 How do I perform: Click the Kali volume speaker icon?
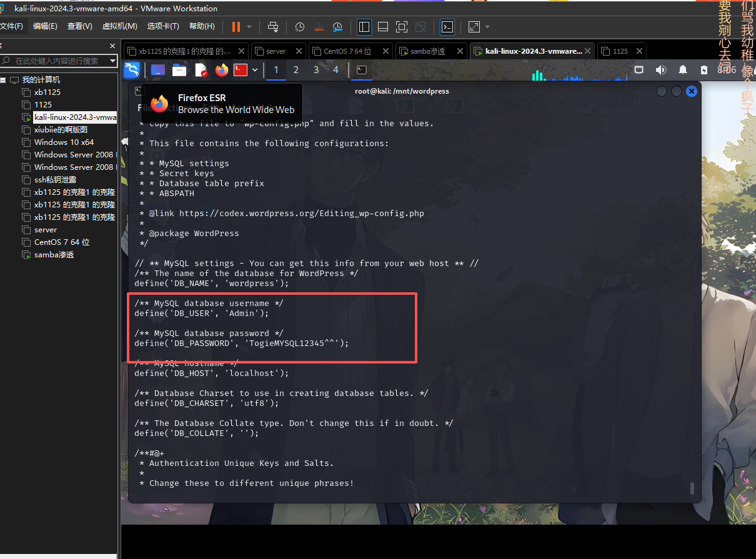pos(660,70)
